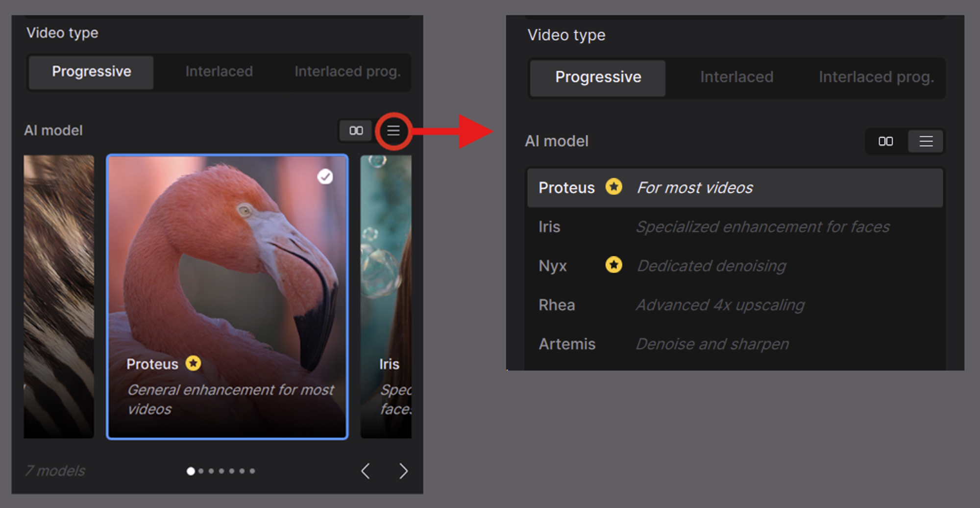The width and height of the screenshot is (980, 508).
Task: Choose Rhea Advanced 4x upscaling model
Action: [x=735, y=305]
